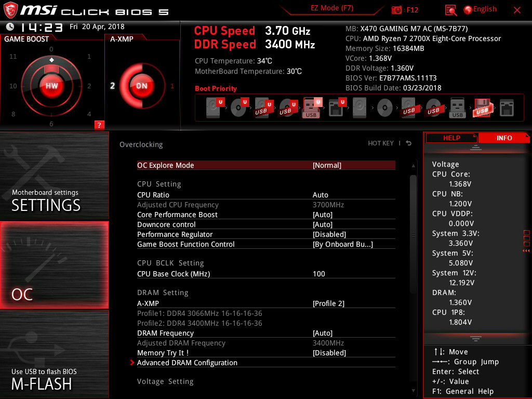Click the date Fri 20 Apr, 2018
This screenshot has width=532, height=399.
pyautogui.click(x=97, y=26)
